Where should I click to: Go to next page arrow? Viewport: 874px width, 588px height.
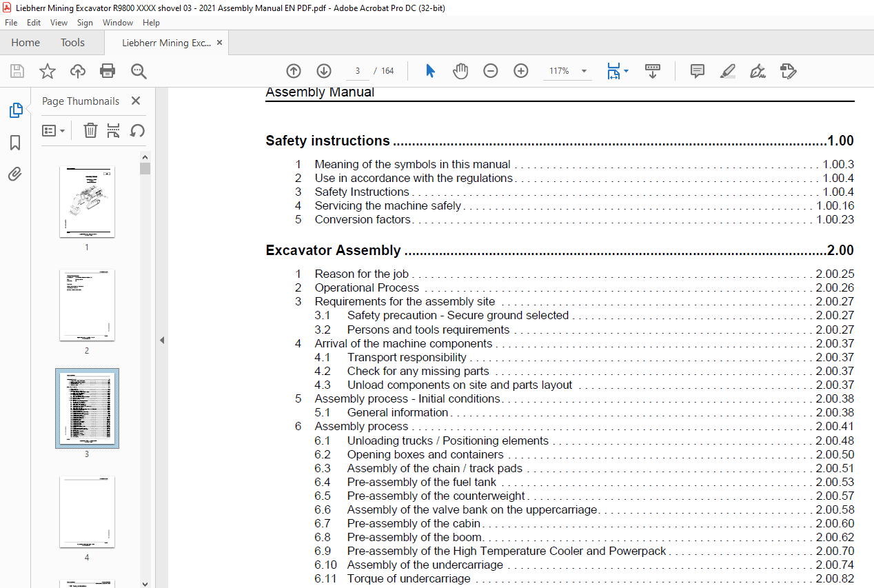(x=324, y=71)
